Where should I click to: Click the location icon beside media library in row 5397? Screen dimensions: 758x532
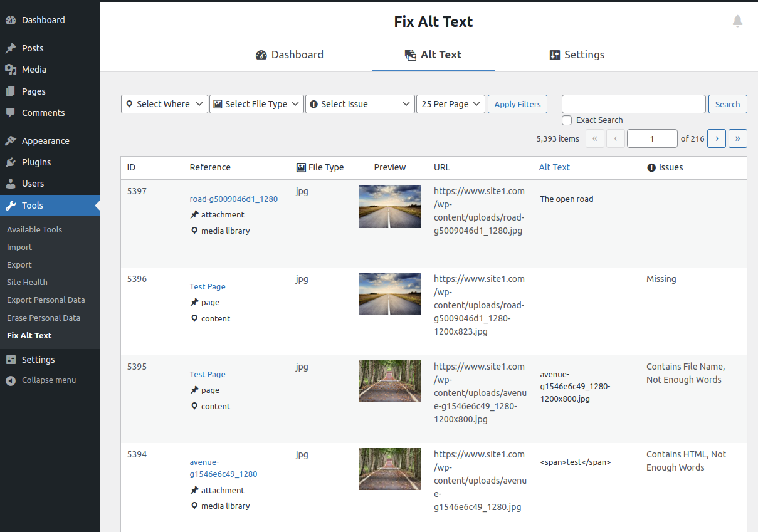[194, 231]
